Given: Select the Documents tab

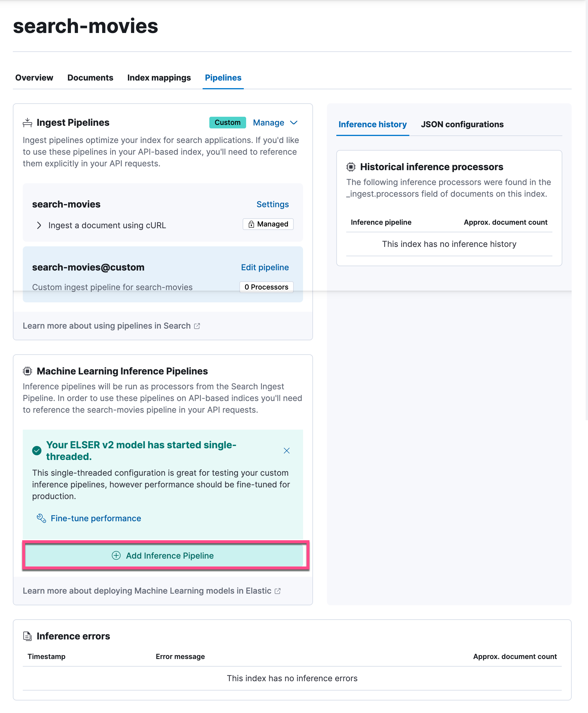Looking at the screenshot, I should tap(90, 78).
